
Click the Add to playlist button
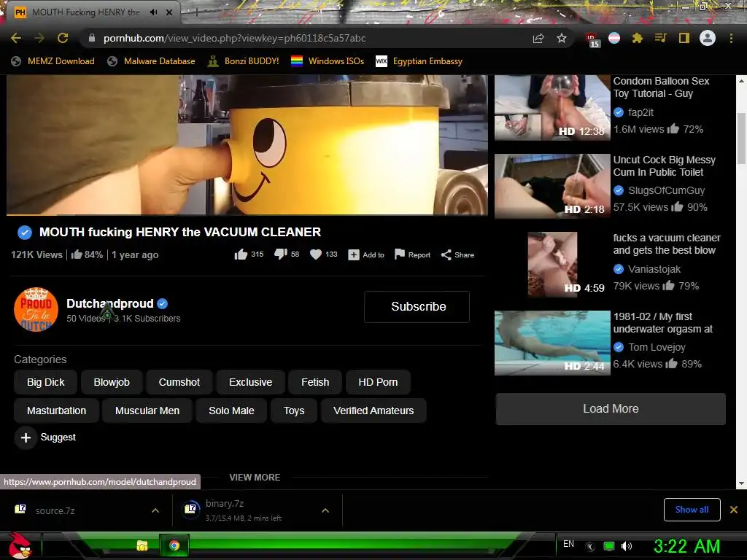[366, 254]
